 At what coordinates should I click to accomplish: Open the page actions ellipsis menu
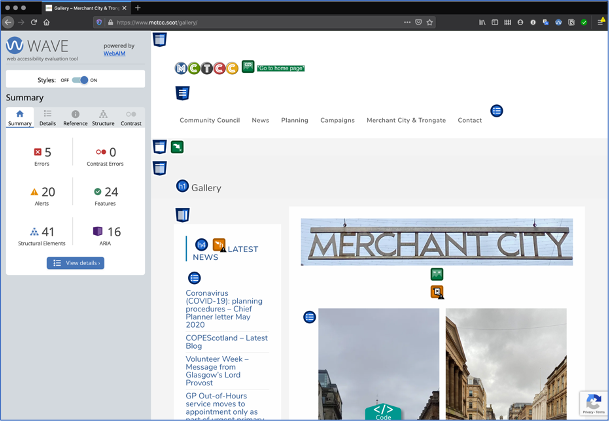click(407, 23)
